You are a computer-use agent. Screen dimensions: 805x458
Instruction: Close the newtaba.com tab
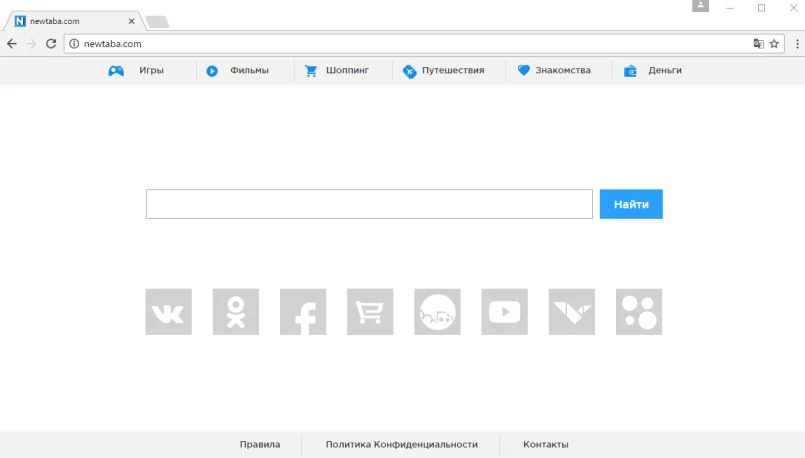pyautogui.click(x=131, y=21)
